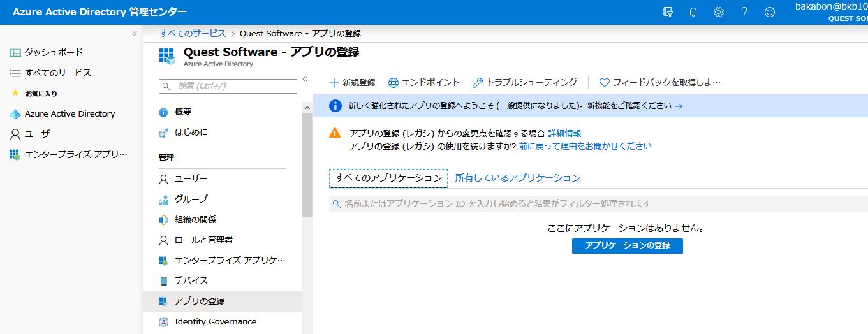
Task: Click the 新規登録 plus icon
Action: [x=334, y=82]
